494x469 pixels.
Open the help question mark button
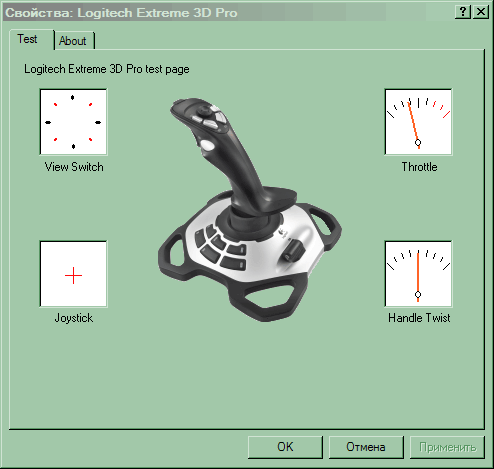click(463, 12)
